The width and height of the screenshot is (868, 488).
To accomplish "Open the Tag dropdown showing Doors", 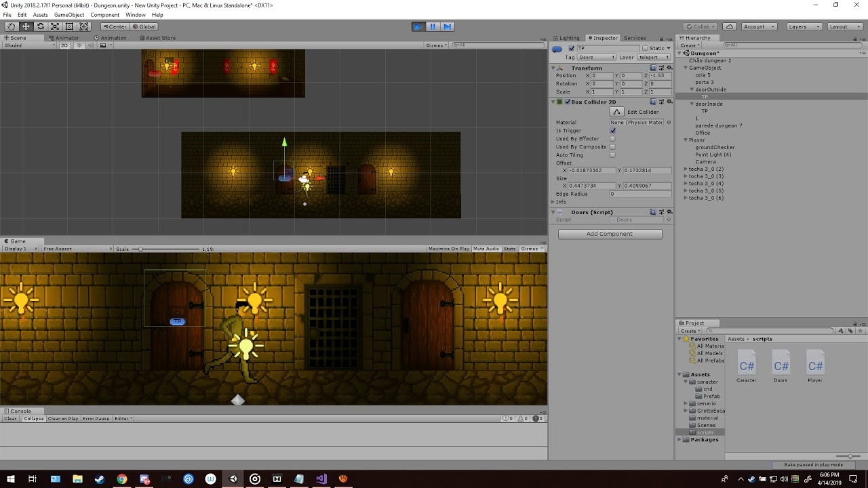I will (597, 58).
